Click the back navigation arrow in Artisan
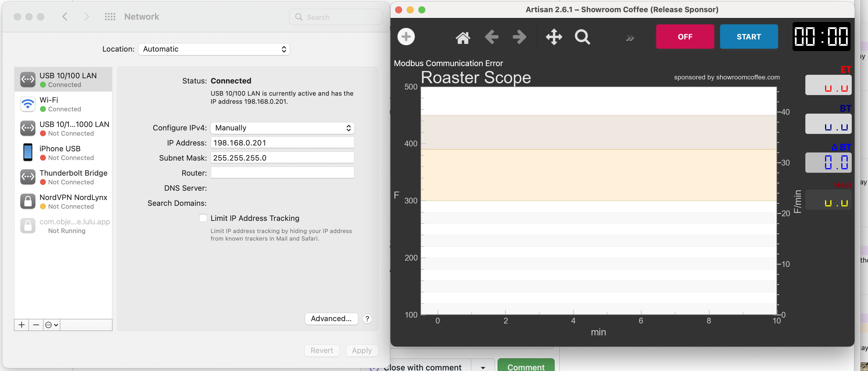868x371 pixels. 491,37
